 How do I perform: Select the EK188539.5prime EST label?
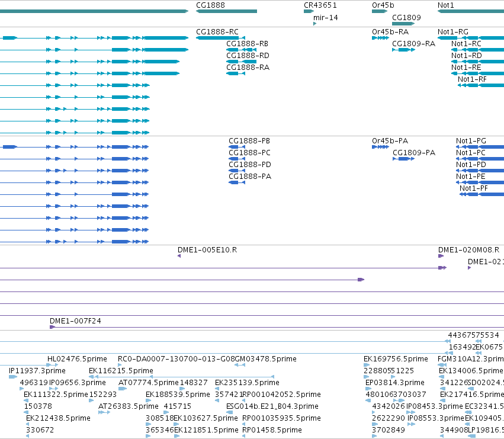178,395
